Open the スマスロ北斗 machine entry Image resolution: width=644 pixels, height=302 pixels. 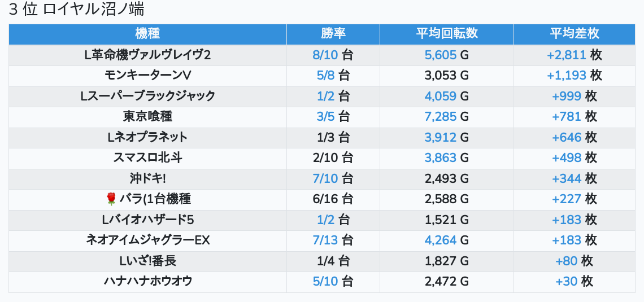pos(147,157)
